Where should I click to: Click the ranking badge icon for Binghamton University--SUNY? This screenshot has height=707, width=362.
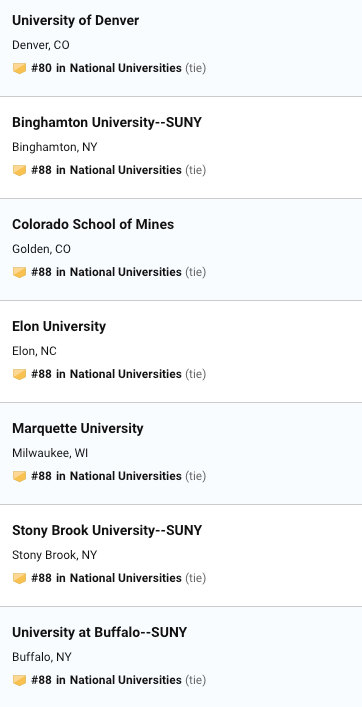tap(19, 170)
